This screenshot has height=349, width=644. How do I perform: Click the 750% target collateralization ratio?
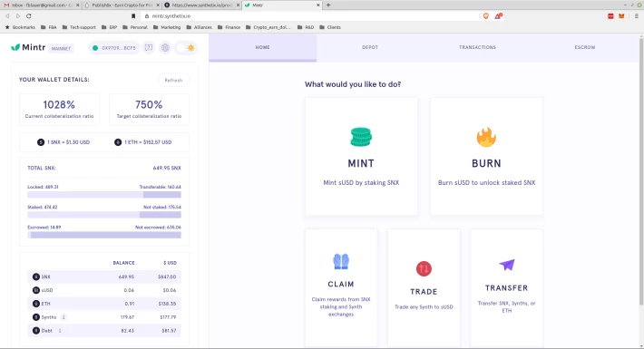coord(149,105)
